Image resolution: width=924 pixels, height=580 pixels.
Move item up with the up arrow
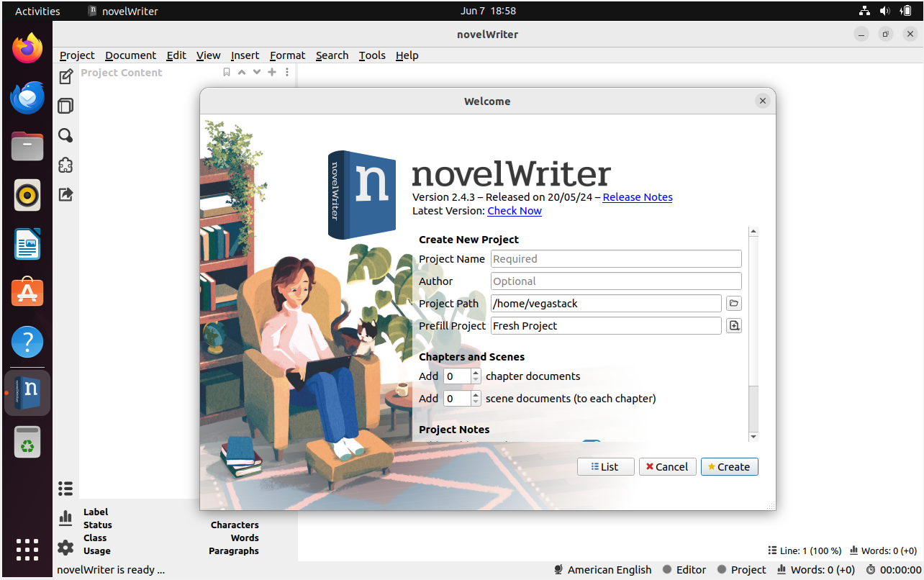[242, 72]
